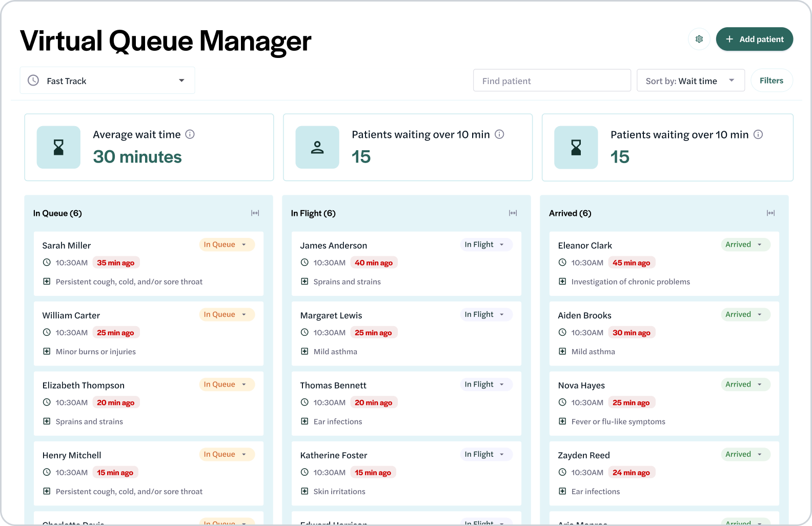Open the Fast Track queue dropdown
Viewport: 812px width, 526px height.
[x=107, y=80]
